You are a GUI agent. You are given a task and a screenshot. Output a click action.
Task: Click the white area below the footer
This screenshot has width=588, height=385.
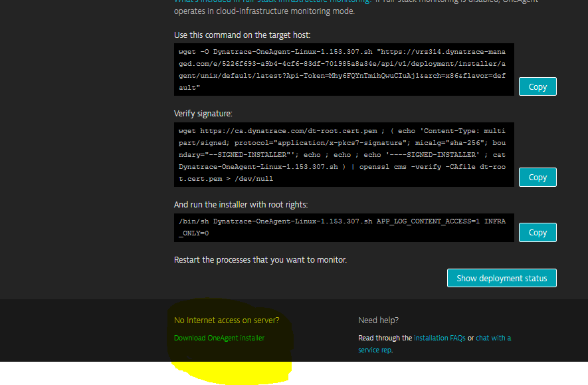pyautogui.click(x=432, y=373)
